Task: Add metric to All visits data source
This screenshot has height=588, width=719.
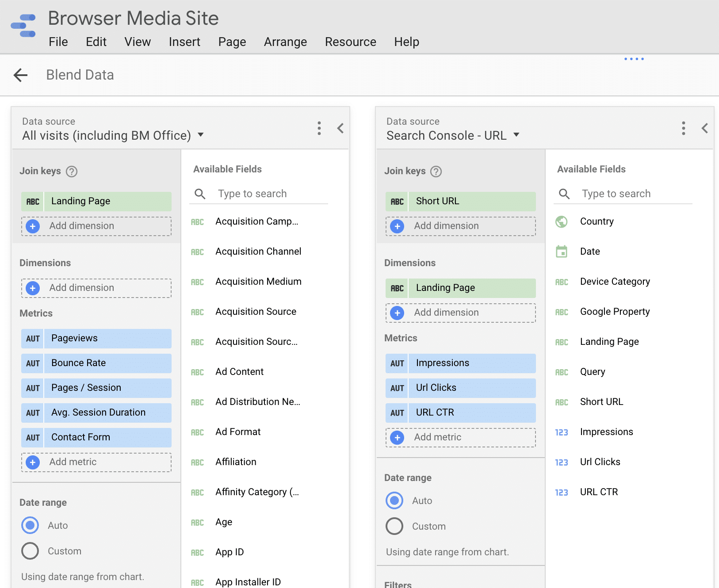Action: (96, 462)
